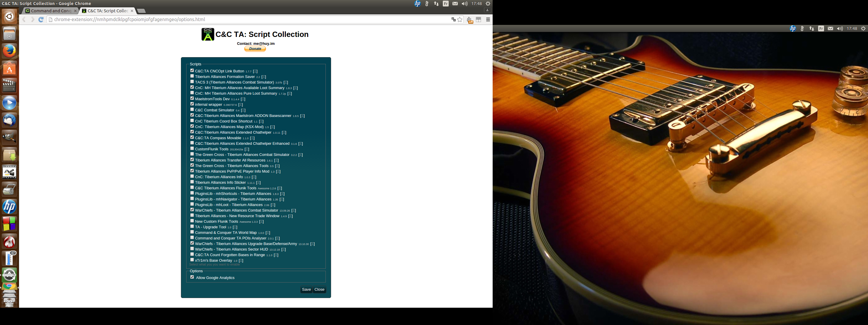Click "New Custom Flunik Tools" script name
The width and height of the screenshot is (868, 325).
coord(216,222)
